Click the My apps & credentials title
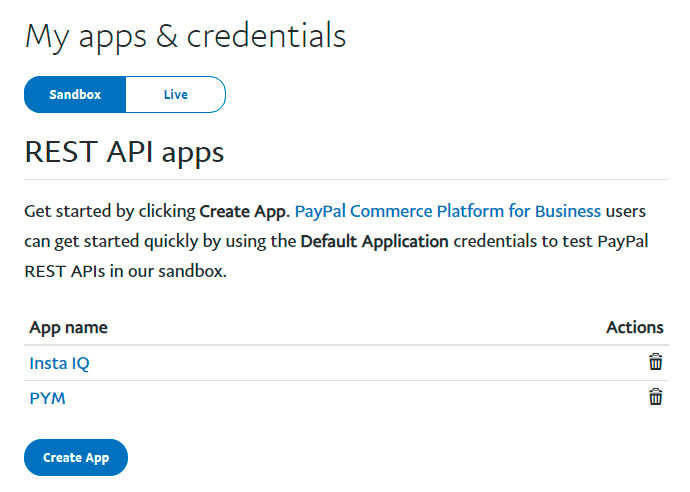This screenshot has height=492, width=690. (185, 37)
